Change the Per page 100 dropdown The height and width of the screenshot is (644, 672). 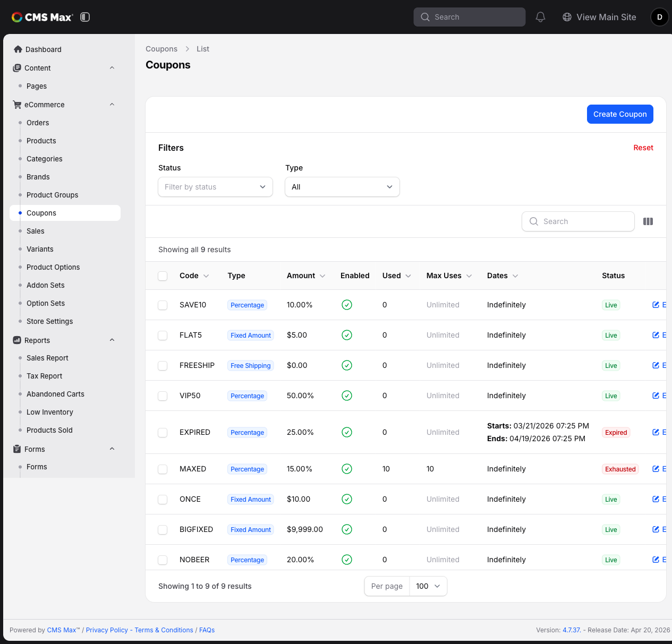point(428,586)
